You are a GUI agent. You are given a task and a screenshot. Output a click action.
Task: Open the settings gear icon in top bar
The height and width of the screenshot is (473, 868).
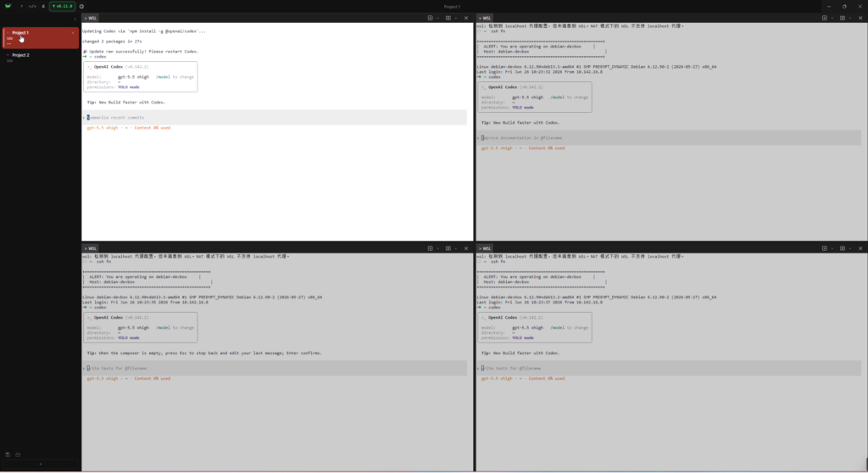coord(81,7)
